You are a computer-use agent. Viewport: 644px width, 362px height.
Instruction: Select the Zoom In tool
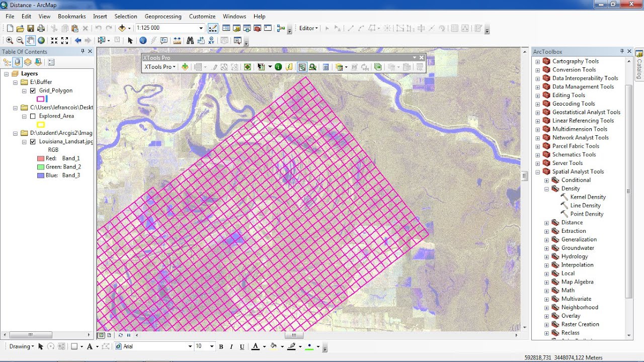pyautogui.click(x=10, y=40)
